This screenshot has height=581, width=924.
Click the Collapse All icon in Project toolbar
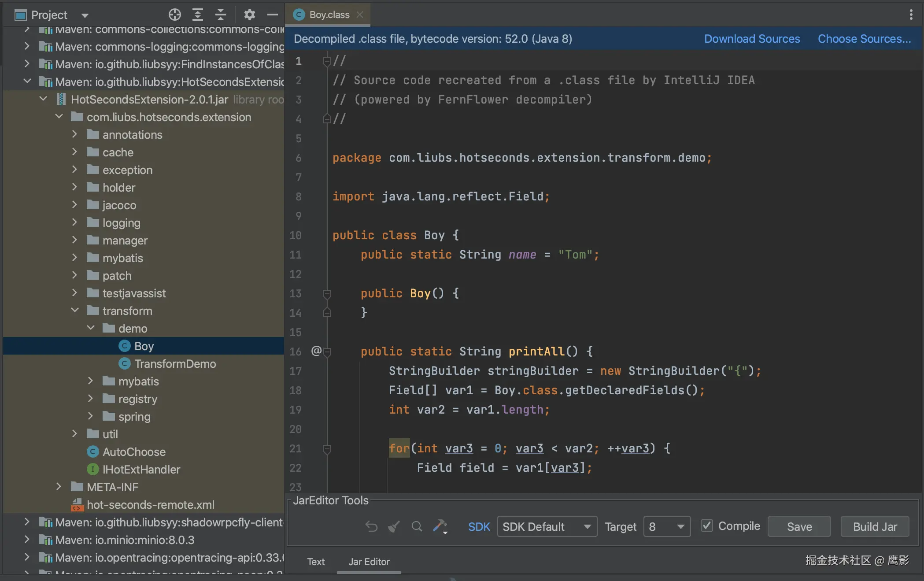(x=221, y=15)
